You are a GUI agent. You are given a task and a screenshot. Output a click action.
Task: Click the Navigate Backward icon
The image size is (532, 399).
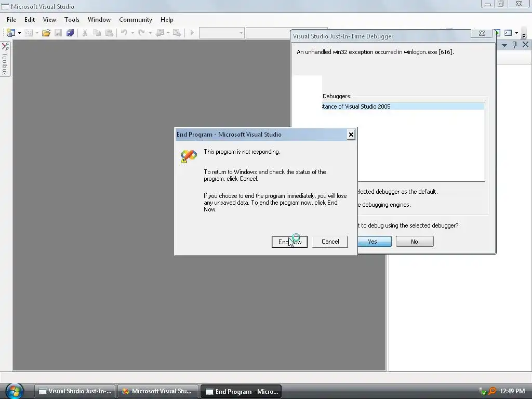(x=160, y=33)
